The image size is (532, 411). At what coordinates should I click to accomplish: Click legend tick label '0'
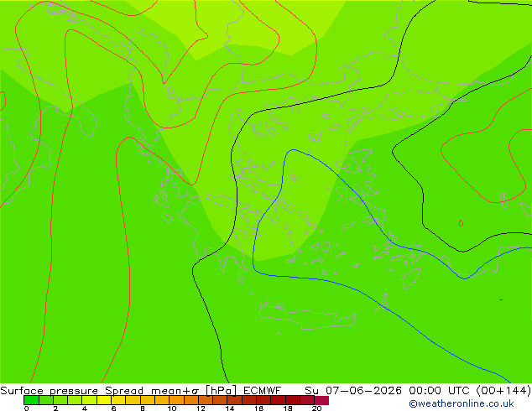pyautogui.click(x=27, y=408)
